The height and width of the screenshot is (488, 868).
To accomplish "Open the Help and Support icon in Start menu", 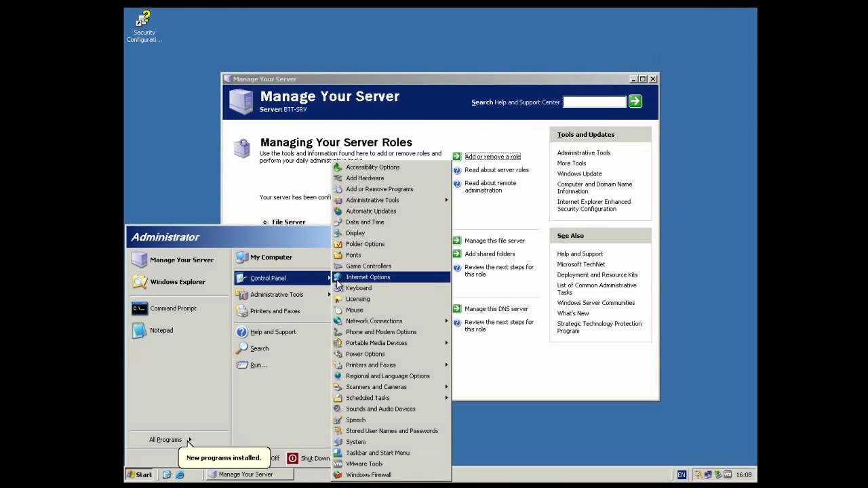I will tap(241, 332).
